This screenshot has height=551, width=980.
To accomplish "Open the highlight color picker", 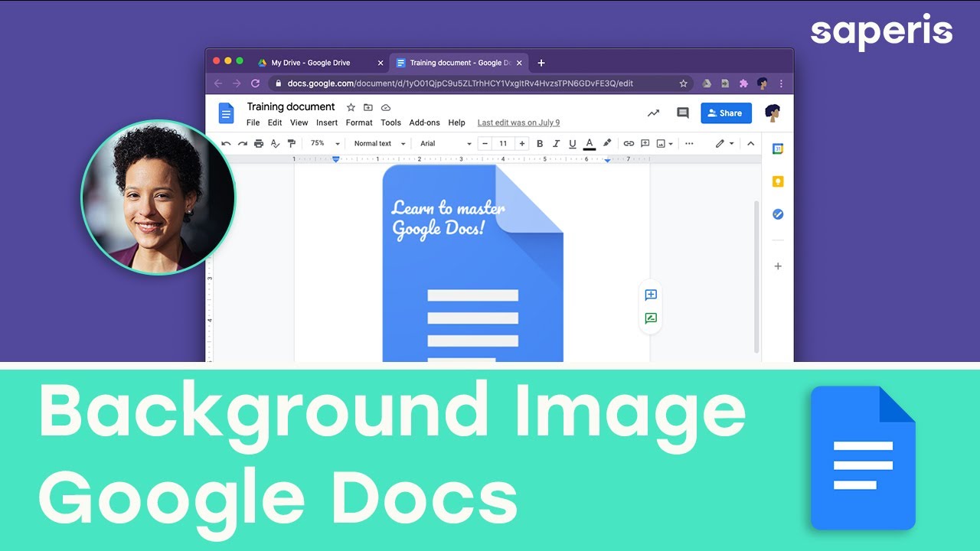I will [607, 143].
